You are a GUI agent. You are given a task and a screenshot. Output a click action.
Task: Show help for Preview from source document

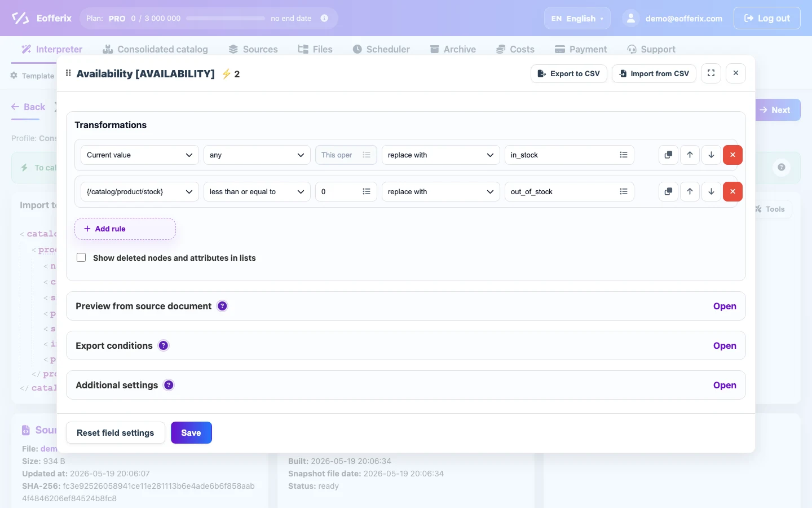(222, 306)
